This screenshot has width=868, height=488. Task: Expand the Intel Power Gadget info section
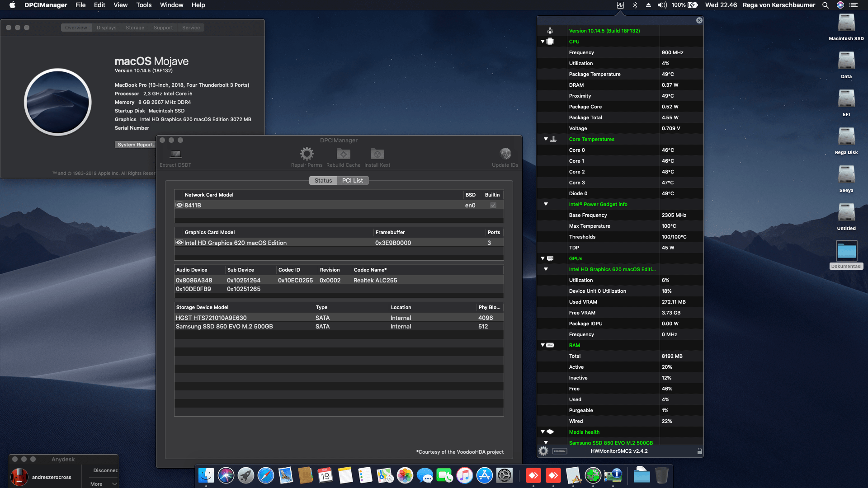tap(546, 204)
